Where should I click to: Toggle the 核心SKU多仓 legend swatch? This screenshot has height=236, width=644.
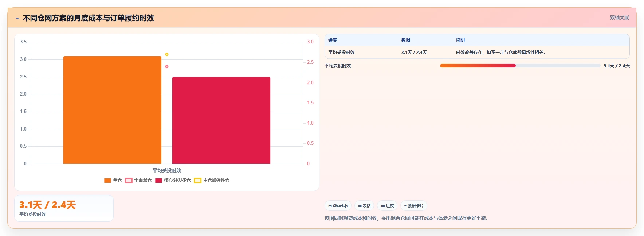(x=158, y=180)
